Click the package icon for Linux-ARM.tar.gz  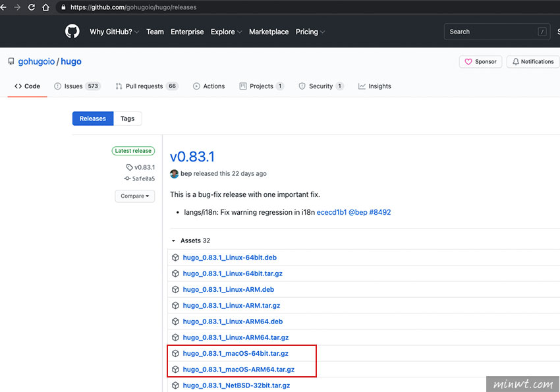pyautogui.click(x=175, y=306)
